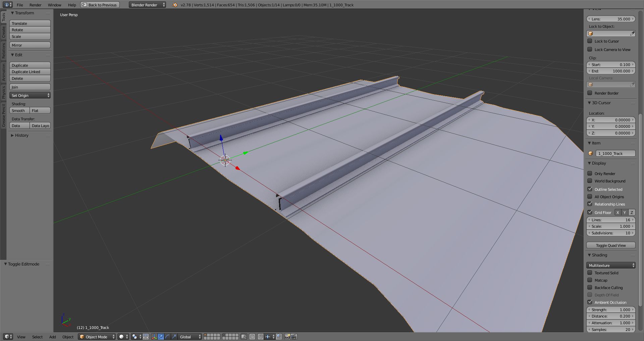Open the Global orientation dropdown
The image size is (644, 341).
tap(190, 337)
